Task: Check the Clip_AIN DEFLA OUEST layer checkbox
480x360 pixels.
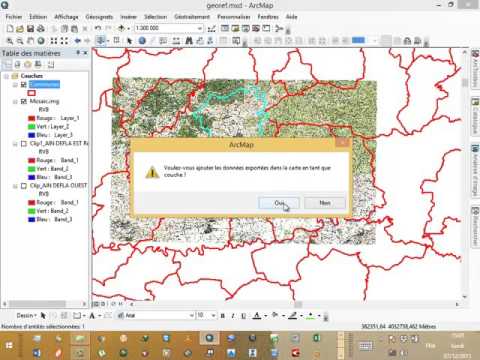Action: [23, 186]
